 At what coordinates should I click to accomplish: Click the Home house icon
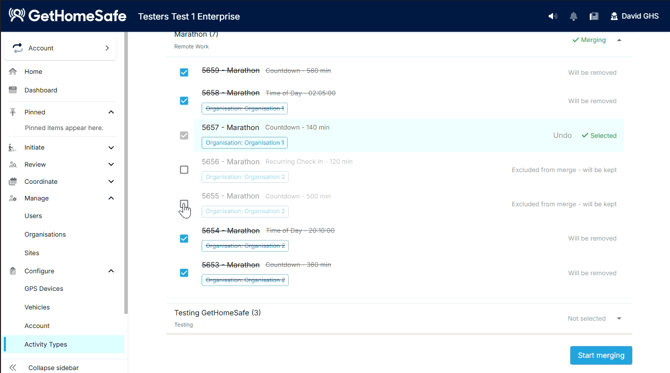click(13, 71)
